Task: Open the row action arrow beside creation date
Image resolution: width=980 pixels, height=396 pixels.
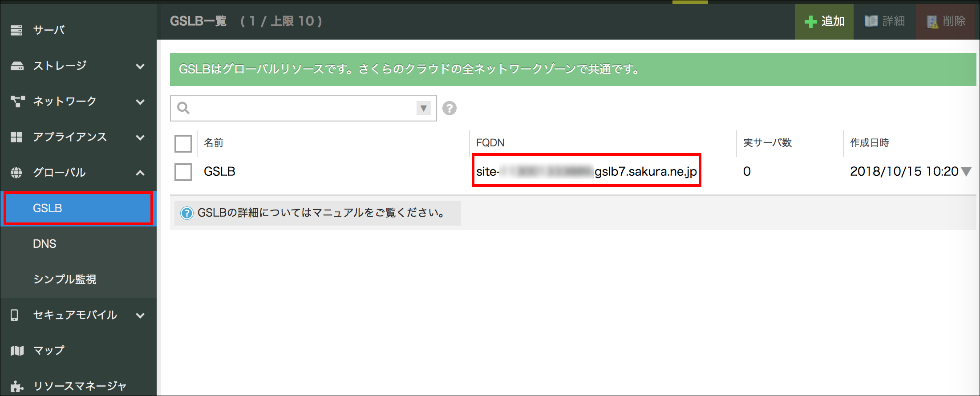Action: [966, 172]
